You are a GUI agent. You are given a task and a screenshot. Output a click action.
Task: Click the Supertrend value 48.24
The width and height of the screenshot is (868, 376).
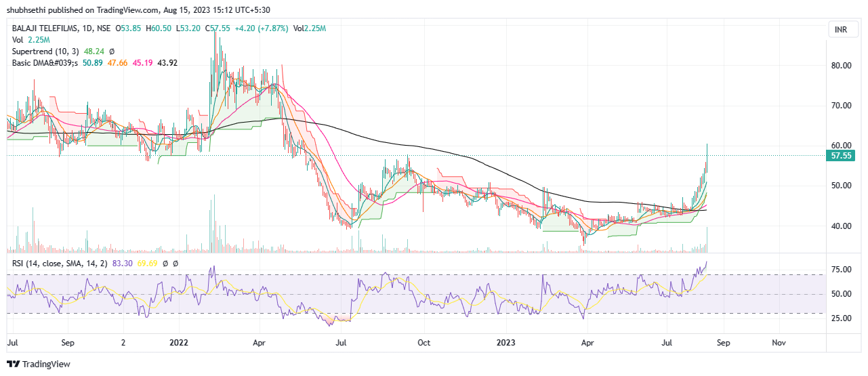coord(94,51)
